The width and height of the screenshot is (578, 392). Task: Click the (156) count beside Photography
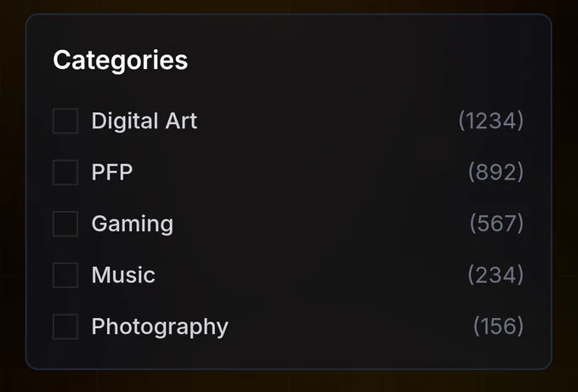pyautogui.click(x=498, y=327)
